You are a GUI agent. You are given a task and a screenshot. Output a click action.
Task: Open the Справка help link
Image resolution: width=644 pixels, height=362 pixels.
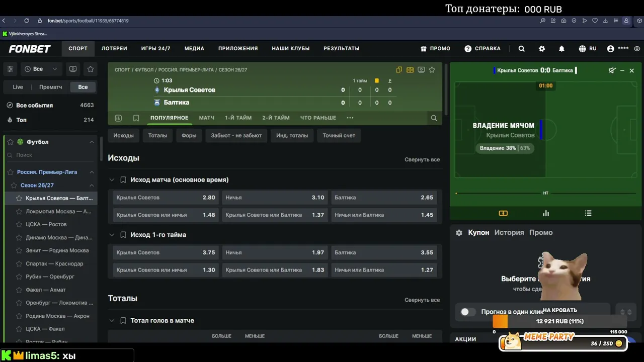(482, 49)
